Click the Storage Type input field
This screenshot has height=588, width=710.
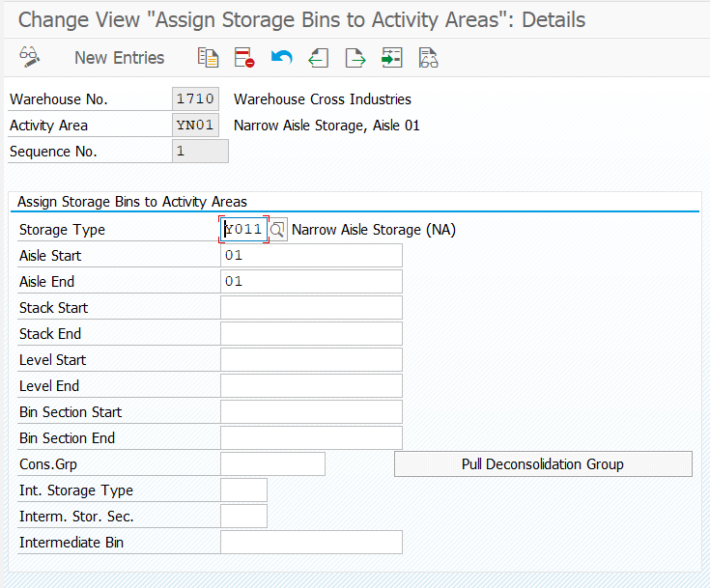point(243,230)
